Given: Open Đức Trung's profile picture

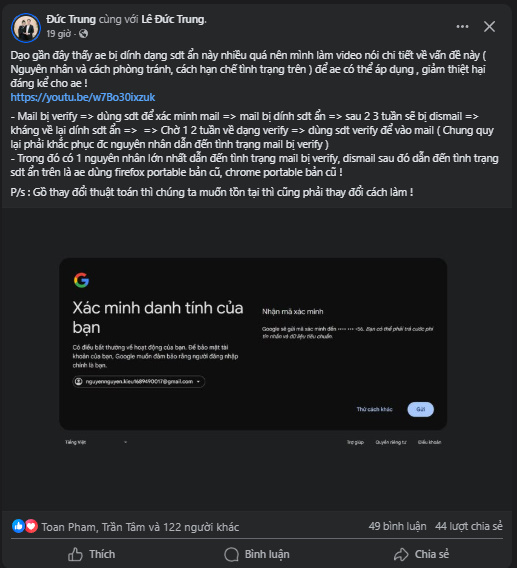Looking at the screenshot, I should [26, 28].
